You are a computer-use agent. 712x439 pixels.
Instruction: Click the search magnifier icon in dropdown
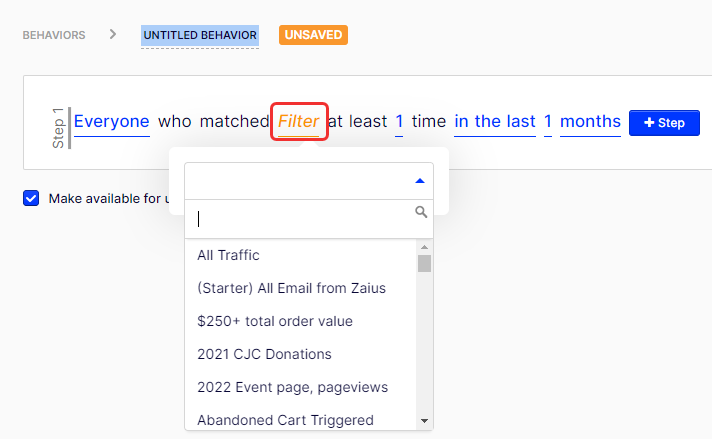[x=421, y=212]
